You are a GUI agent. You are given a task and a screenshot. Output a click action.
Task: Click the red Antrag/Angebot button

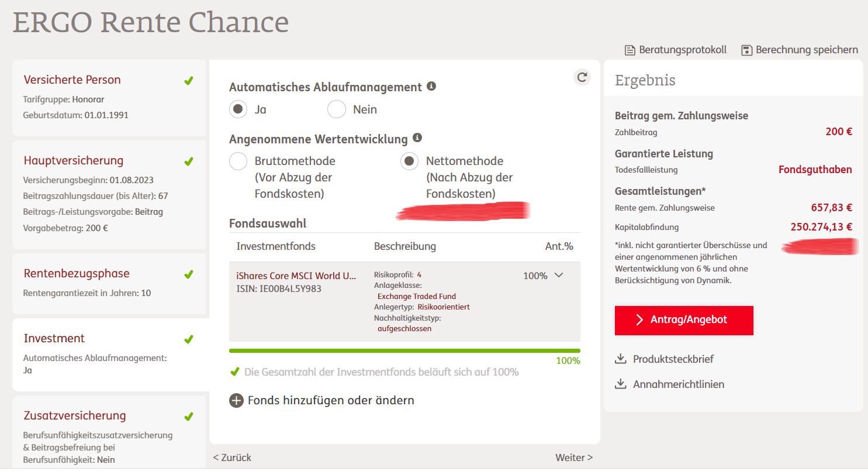point(684,320)
